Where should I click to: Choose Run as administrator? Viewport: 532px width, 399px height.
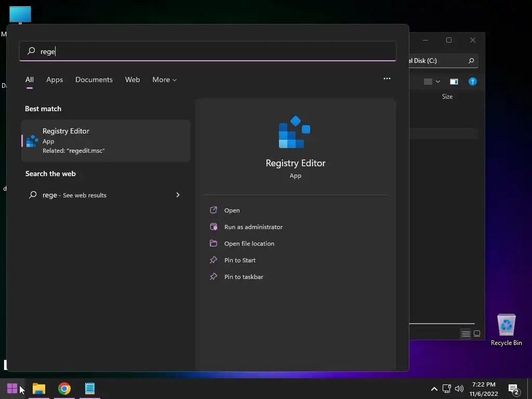254,227
